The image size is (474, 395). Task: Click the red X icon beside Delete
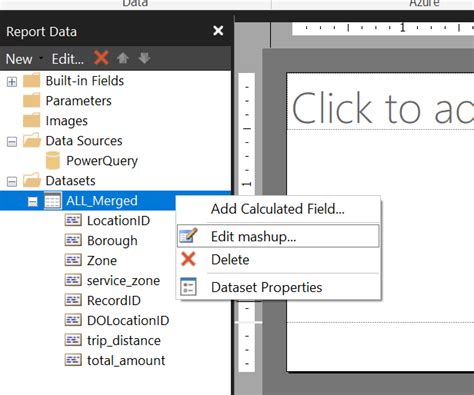[188, 259]
